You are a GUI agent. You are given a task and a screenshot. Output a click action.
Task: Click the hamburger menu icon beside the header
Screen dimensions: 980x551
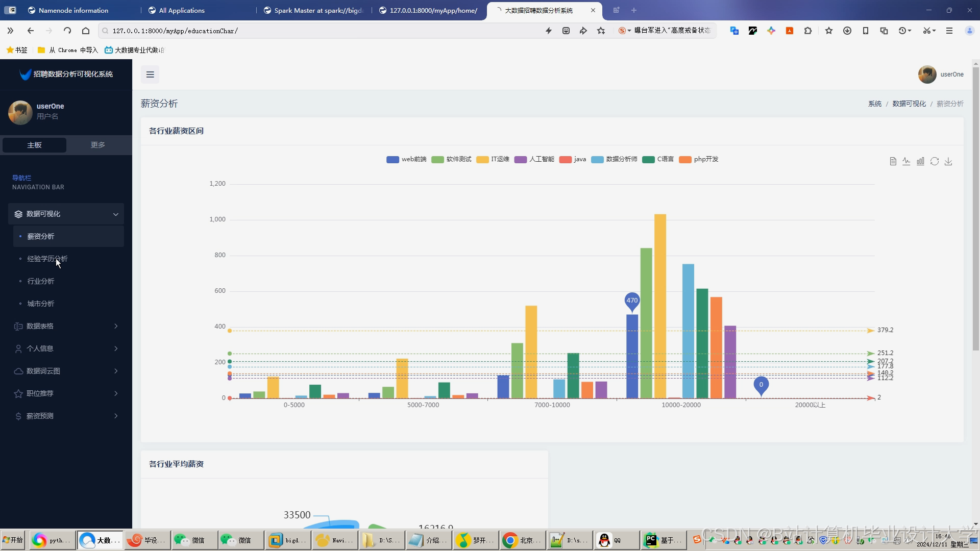[x=150, y=74]
